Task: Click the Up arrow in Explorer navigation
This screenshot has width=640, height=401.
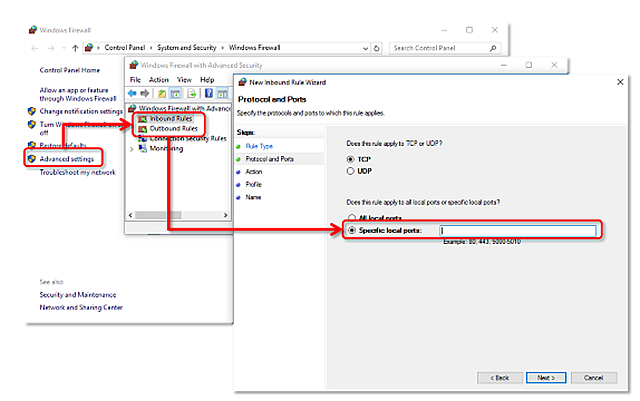Action: click(76, 47)
